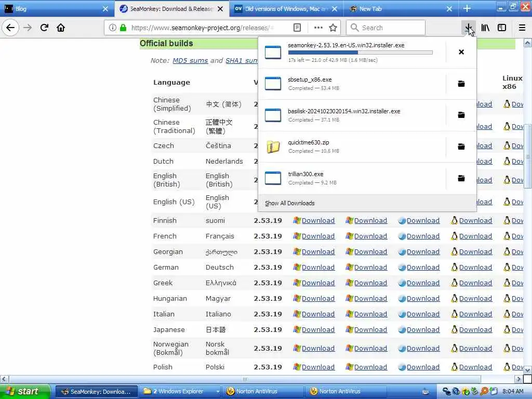Image resolution: width=532 pixels, height=399 pixels.
Task: Click the Search input field
Action: tap(385, 28)
